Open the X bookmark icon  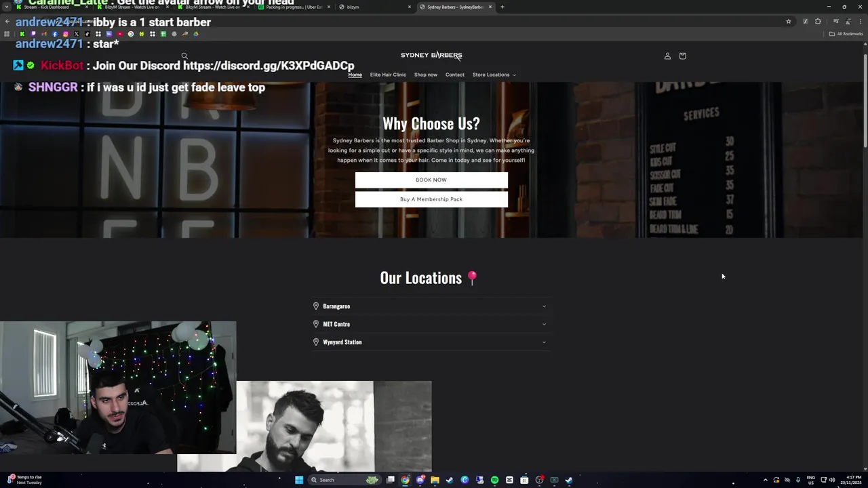77,34
